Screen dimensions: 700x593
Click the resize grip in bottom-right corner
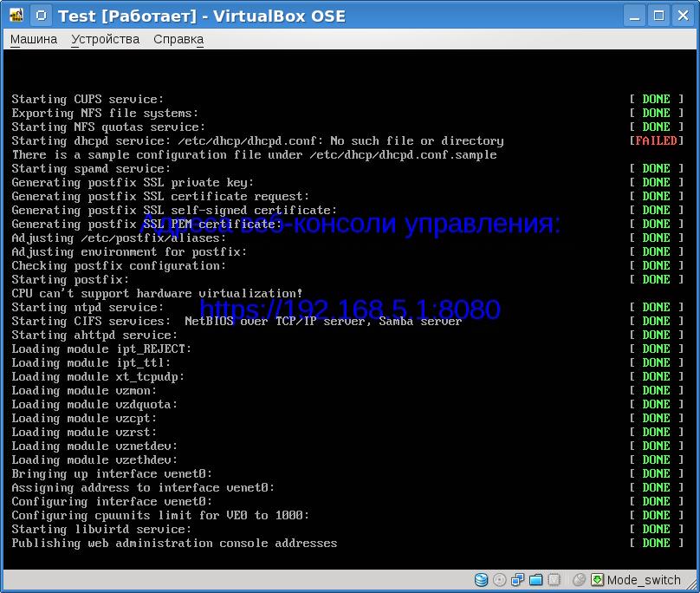[x=692, y=585]
